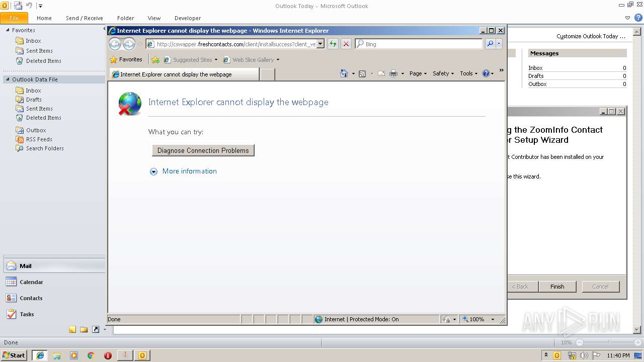Click the red Stop loading icon
The height and width of the screenshot is (362, 644).
pos(346,44)
